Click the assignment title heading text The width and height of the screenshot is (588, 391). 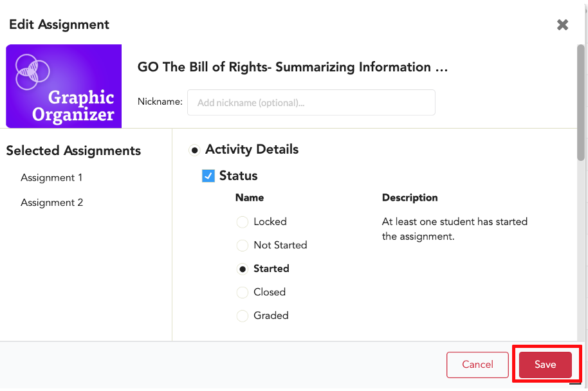(293, 67)
